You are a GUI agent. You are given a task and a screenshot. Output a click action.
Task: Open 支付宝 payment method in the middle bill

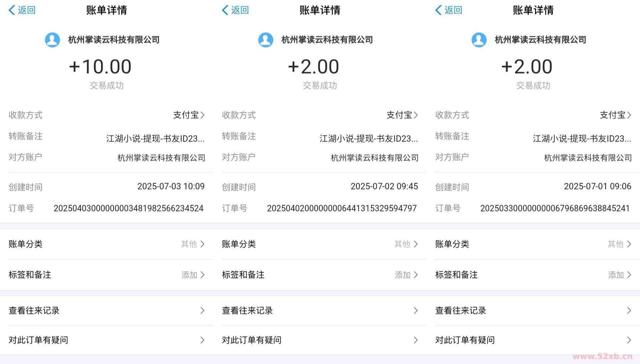click(402, 115)
